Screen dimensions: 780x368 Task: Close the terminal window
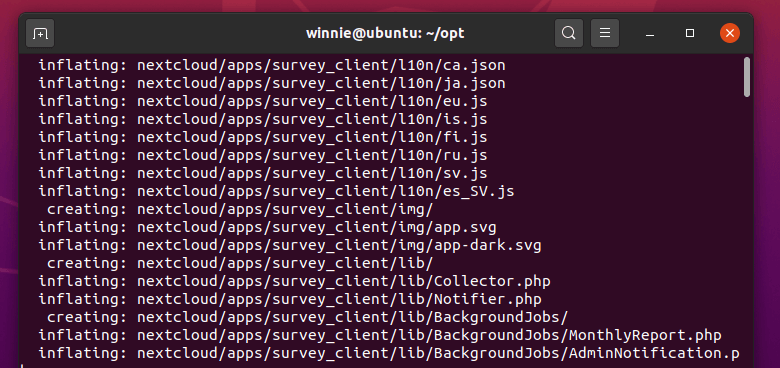pos(730,33)
